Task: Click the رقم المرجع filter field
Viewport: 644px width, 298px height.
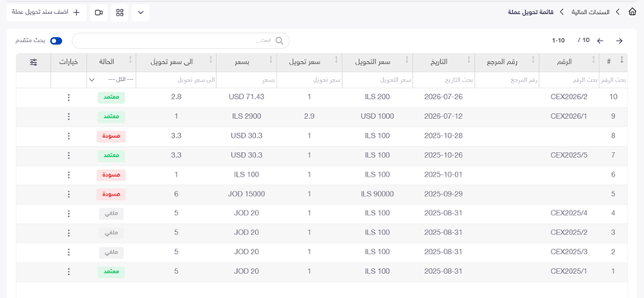Action: (x=506, y=79)
